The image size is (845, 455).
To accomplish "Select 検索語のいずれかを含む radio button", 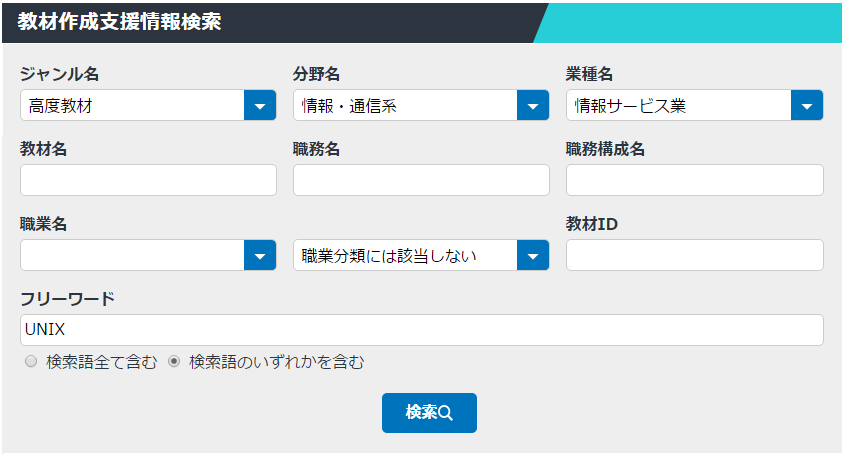I will point(174,361).
